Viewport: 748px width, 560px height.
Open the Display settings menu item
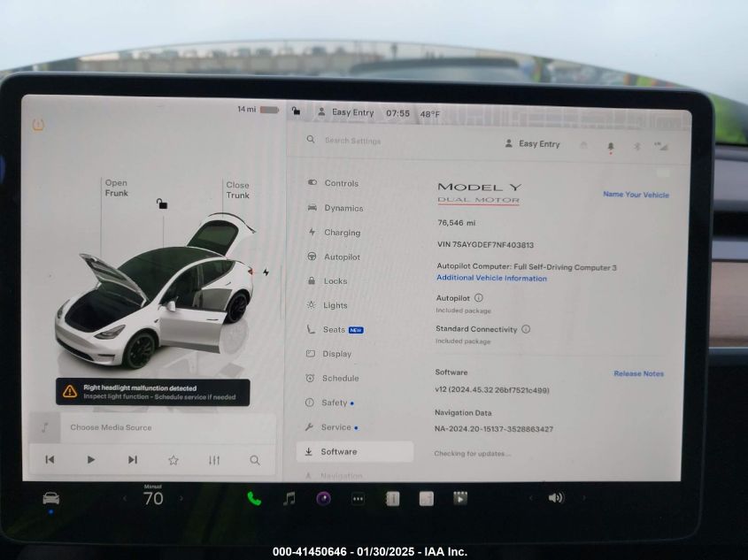click(x=336, y=354)
